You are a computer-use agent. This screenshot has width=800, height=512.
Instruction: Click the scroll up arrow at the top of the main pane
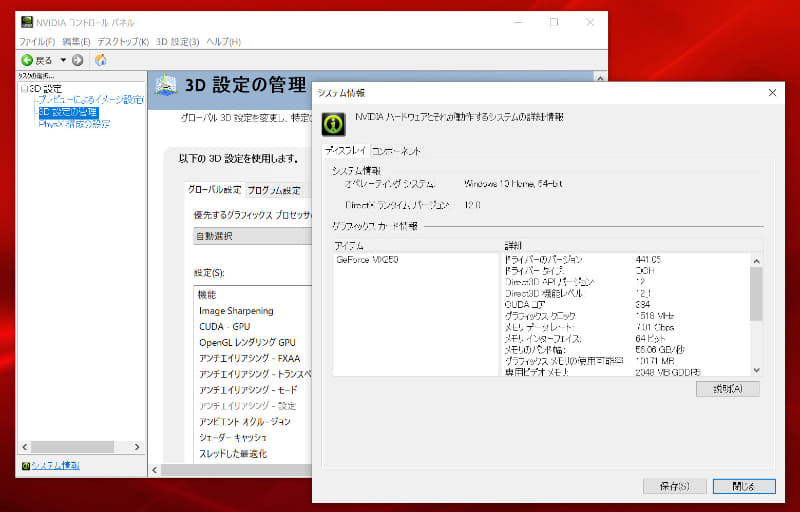pos(601,78)
